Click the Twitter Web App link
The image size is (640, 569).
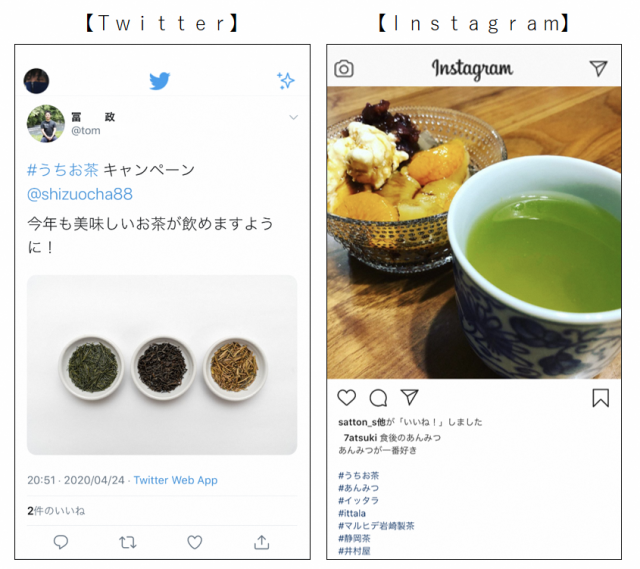(x=176, y=480)
